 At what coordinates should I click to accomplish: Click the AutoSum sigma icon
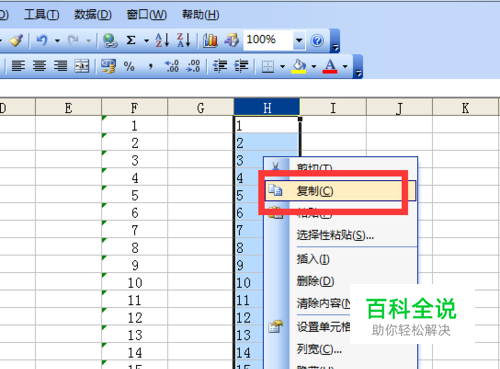pos(131,40)
